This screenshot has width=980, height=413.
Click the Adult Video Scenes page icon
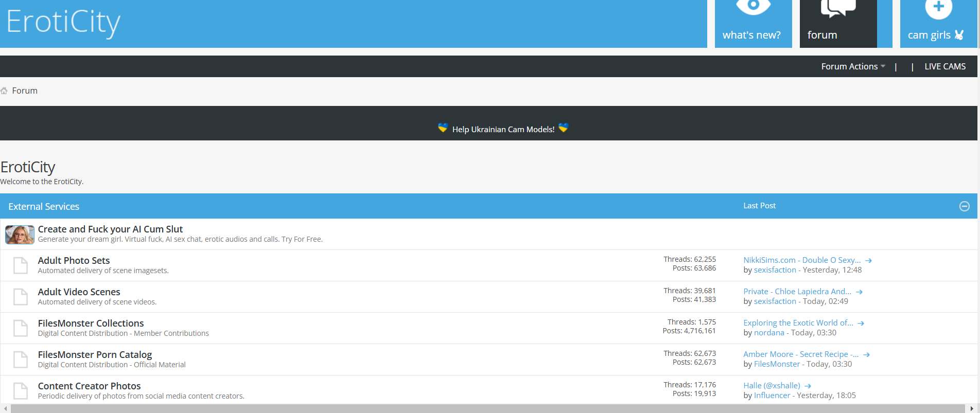point(20,297)
